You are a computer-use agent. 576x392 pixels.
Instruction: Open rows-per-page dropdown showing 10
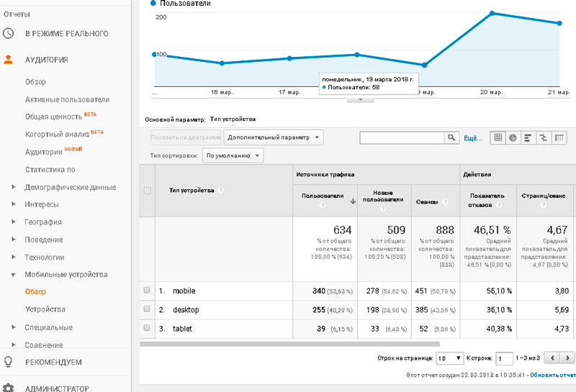point(449,358)
